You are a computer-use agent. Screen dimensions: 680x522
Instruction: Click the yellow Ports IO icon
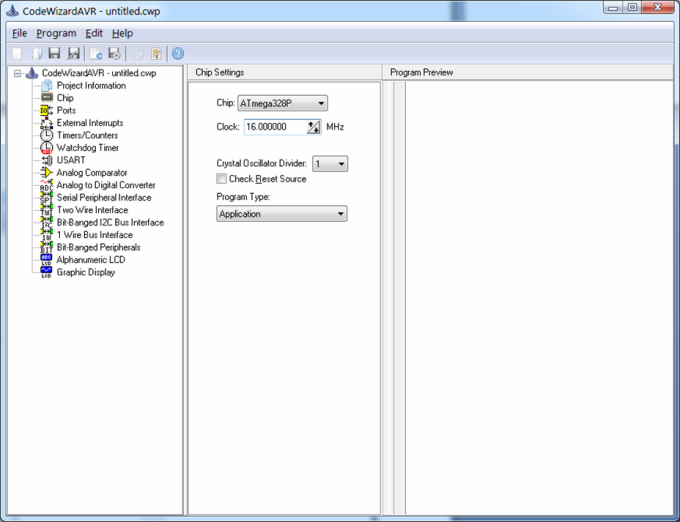click(x=46, y=110)
